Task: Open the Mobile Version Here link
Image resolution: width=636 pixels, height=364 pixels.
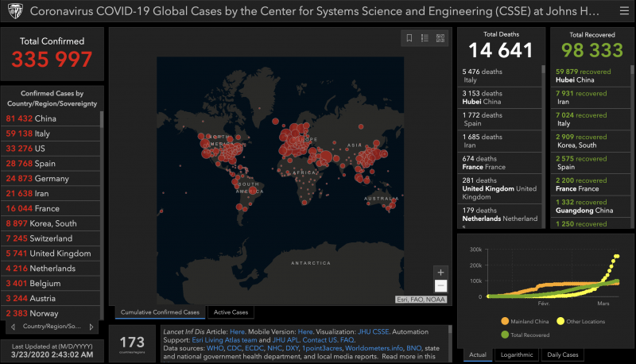Action: [305, 331]
